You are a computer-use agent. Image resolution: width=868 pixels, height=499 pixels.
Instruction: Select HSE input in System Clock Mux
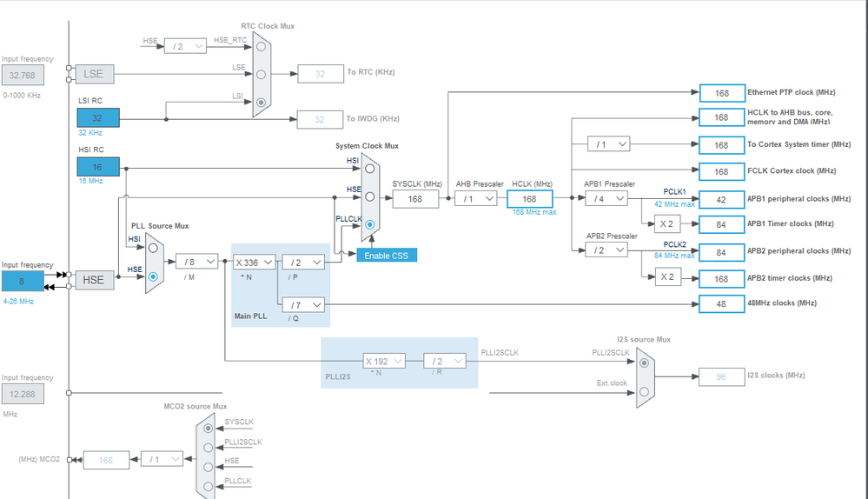pos(370,196)
